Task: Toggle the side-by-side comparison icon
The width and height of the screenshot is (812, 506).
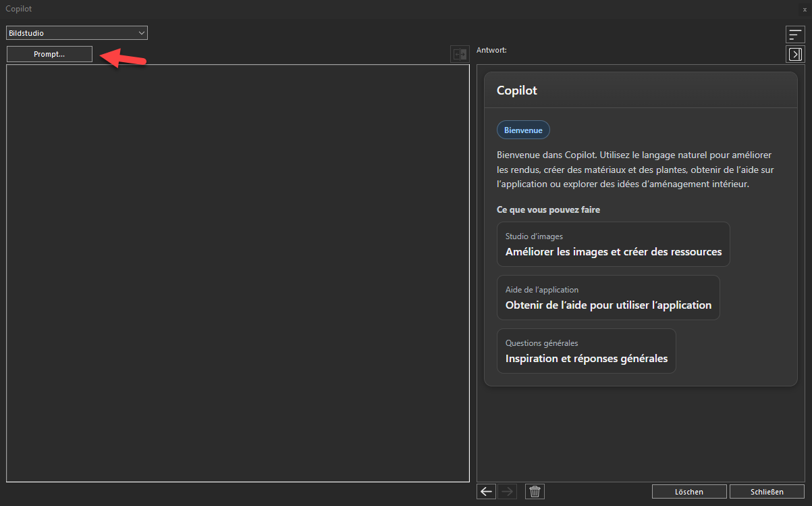Action: click(x=460, y=55)
